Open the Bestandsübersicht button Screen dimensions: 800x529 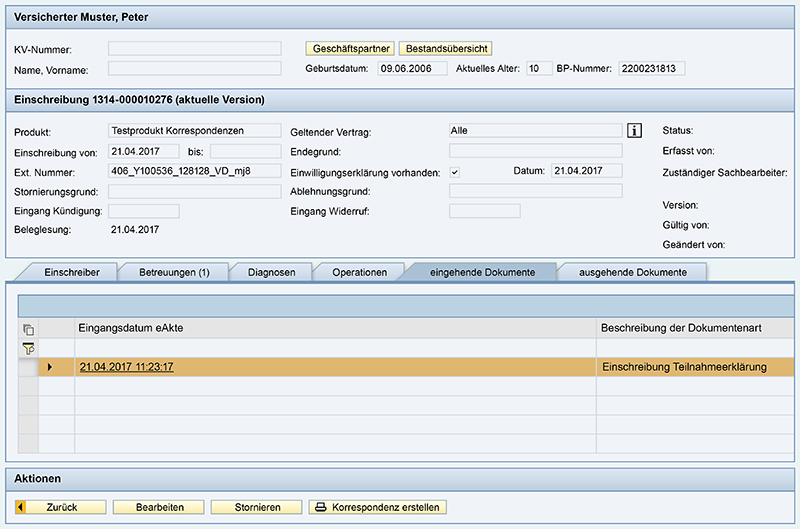[445, 48]
